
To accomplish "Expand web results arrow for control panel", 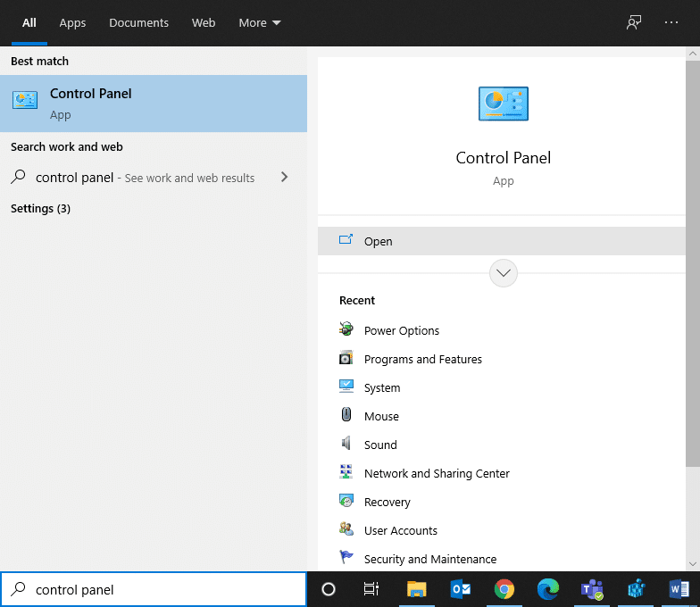I will (284, 178).
